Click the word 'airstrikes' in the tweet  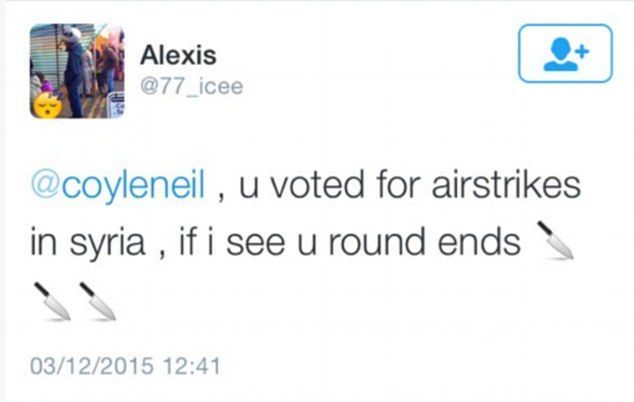[x=506, y=185]
